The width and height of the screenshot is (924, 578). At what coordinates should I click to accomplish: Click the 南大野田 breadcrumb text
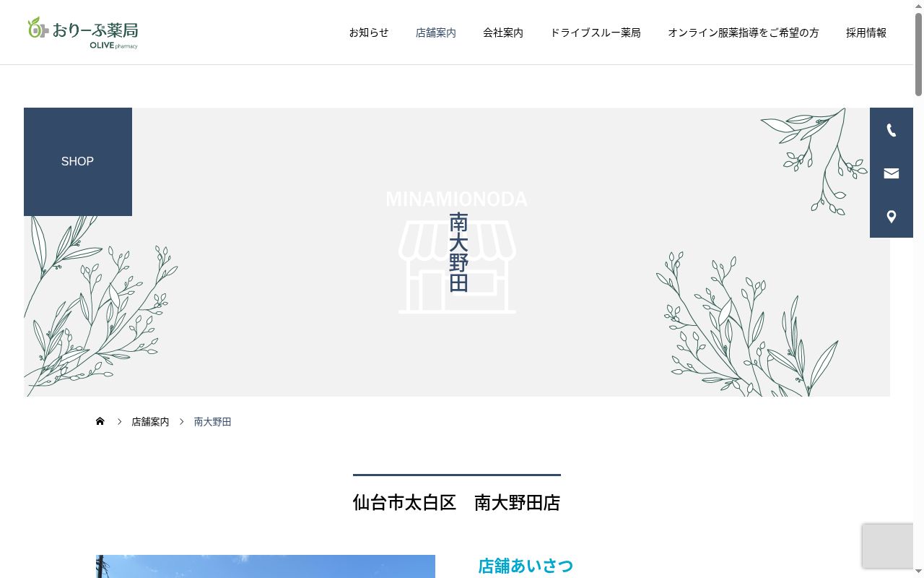212,422
